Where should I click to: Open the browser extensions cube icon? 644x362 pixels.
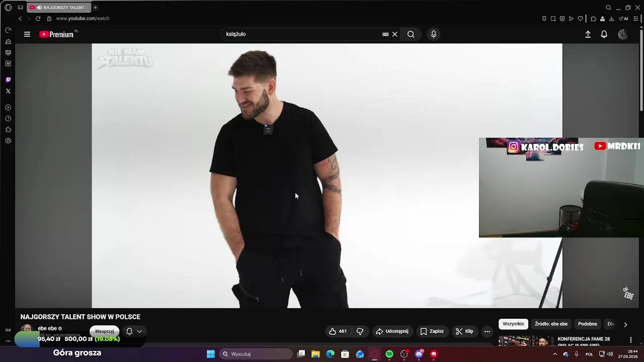coord(593,19)
